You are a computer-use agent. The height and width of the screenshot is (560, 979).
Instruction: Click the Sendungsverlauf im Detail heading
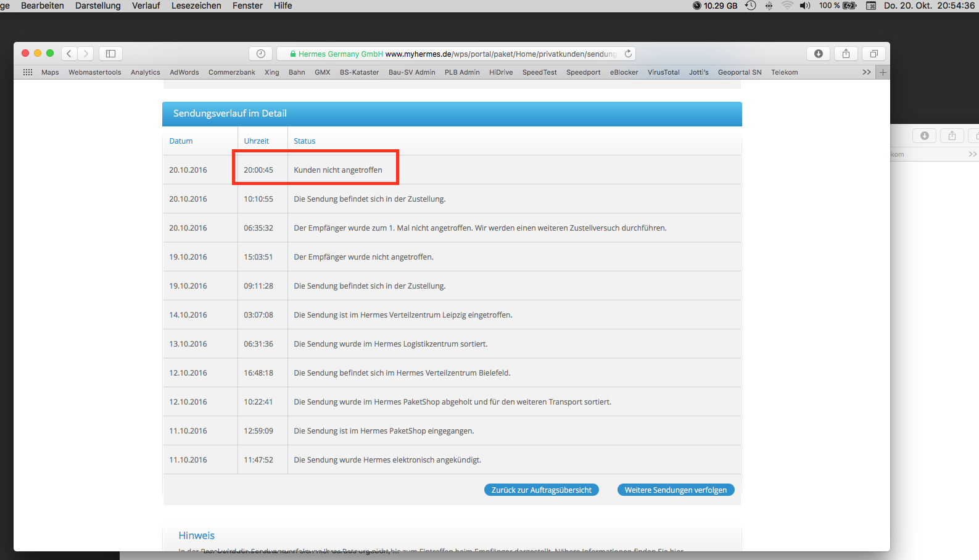pyautogui.click(x=230, y=113)
